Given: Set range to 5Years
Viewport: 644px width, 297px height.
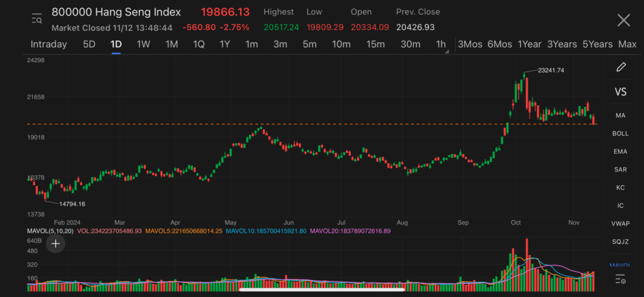Looking at the screenshot, I should click(x=597, y=45).
